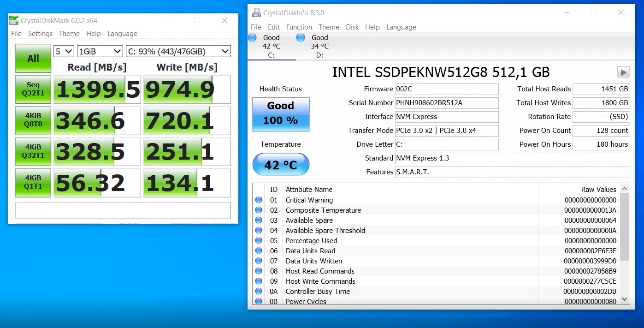644x328 pixels.
Task: Click status dot of Host Write Commands row
Action: [x=259, y=281]
